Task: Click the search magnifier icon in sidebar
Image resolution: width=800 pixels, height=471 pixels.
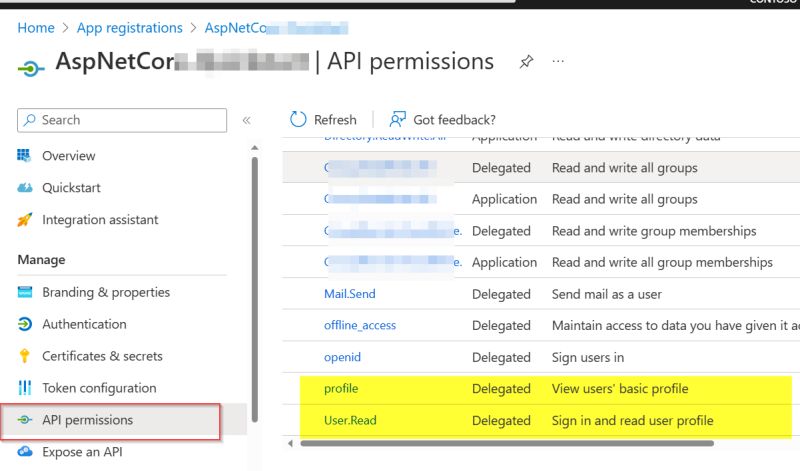Action: pyautogui.click(x=30, y=119)
